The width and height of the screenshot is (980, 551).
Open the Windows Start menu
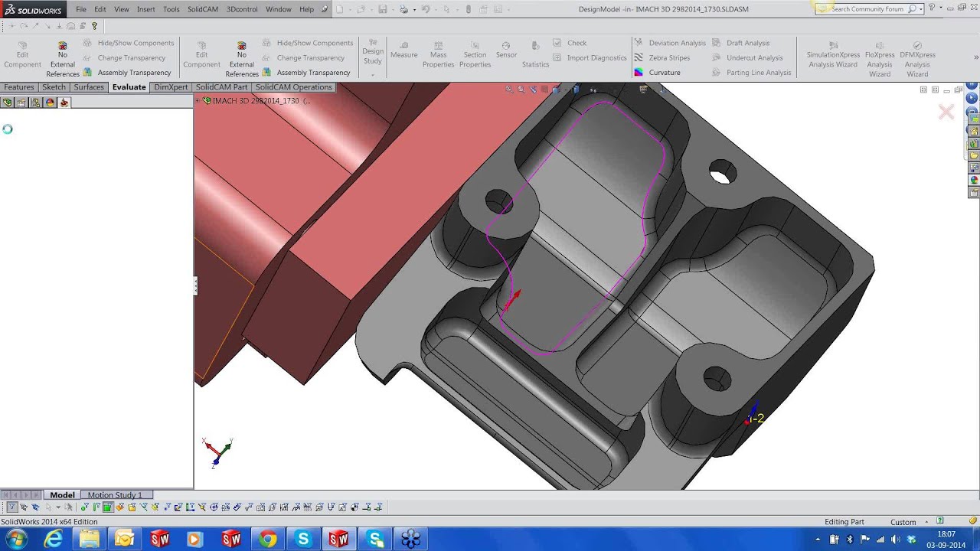16,540
